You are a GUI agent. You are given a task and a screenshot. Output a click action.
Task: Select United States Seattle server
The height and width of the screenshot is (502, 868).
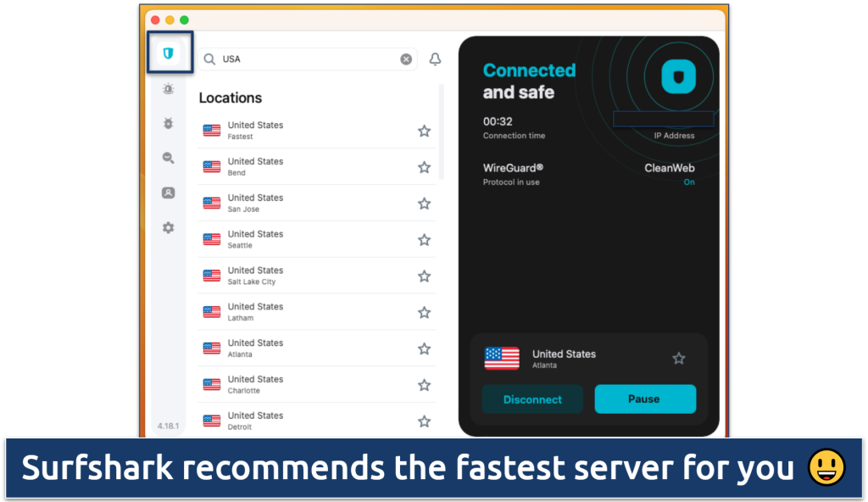point(317,239)
